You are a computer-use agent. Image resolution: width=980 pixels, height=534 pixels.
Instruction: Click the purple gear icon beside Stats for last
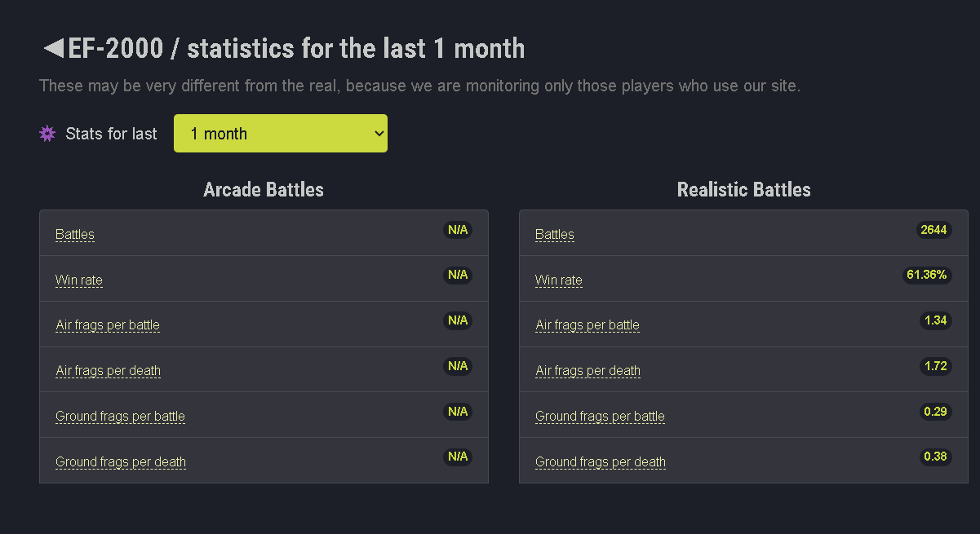point(47,134)
